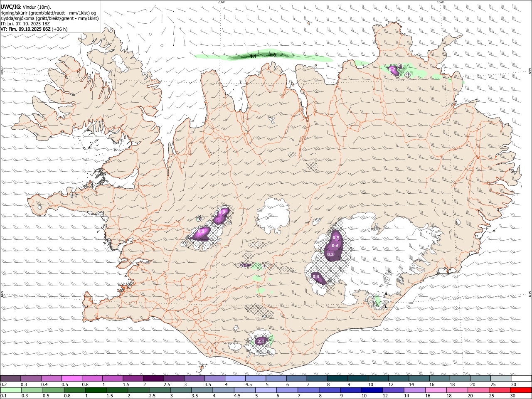
Task: Click the '1.1' rain value in northern green band
Action: click(253, 56)
